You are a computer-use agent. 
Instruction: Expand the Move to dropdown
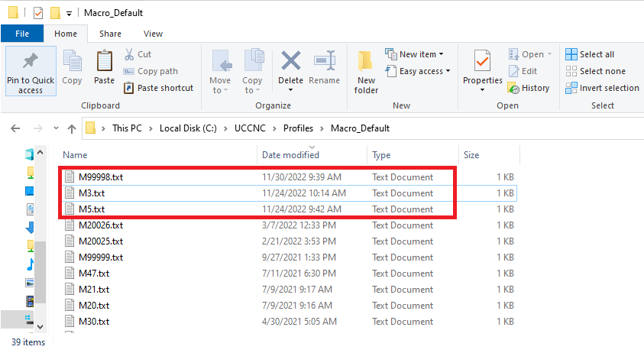[220, 90]
